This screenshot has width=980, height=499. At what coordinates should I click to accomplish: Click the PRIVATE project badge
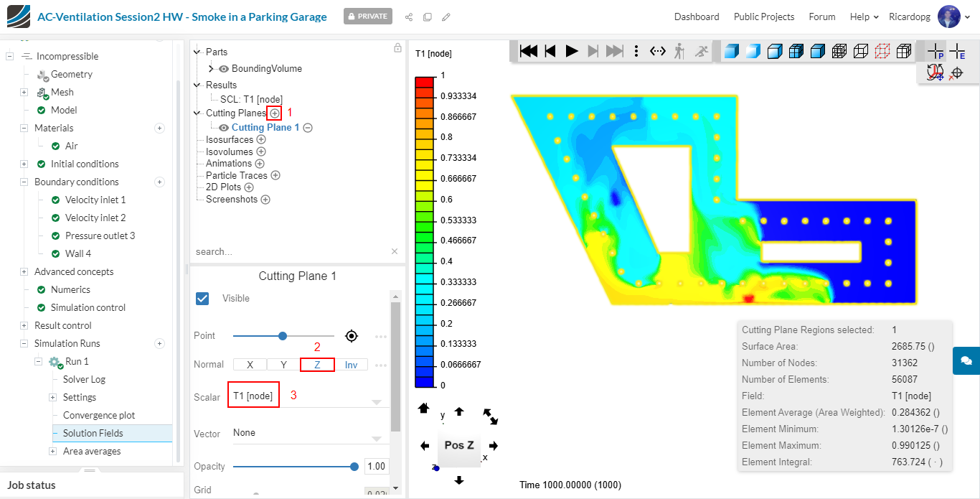click(x=368, y=16)
